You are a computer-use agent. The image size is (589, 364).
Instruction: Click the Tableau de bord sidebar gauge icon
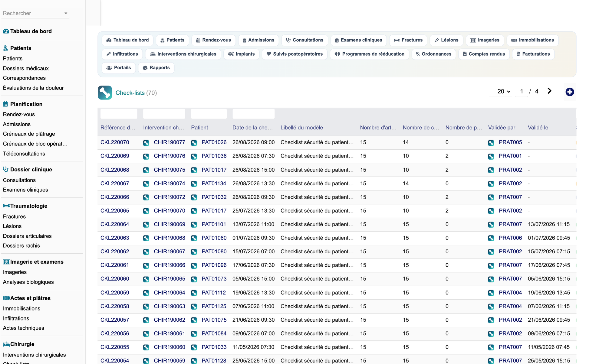6,31
